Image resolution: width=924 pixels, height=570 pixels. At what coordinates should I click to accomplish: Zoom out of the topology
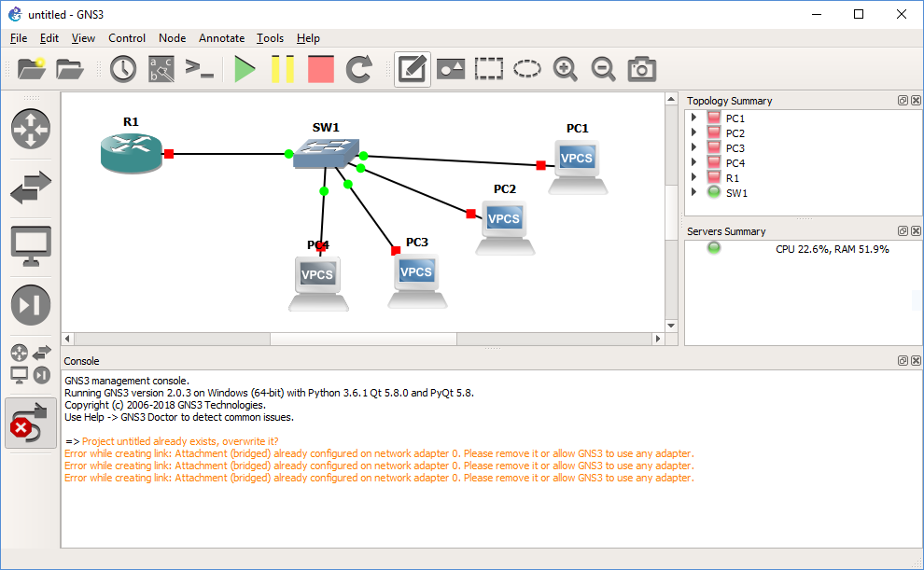pos(604,69)
